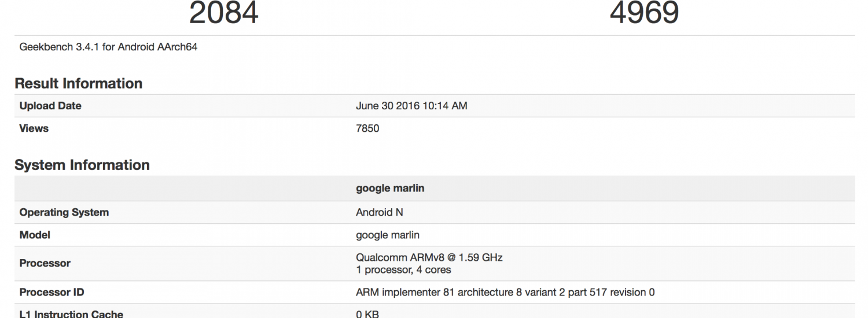
Task: Click the bold google marlin table header
Action: click(390, 188)
